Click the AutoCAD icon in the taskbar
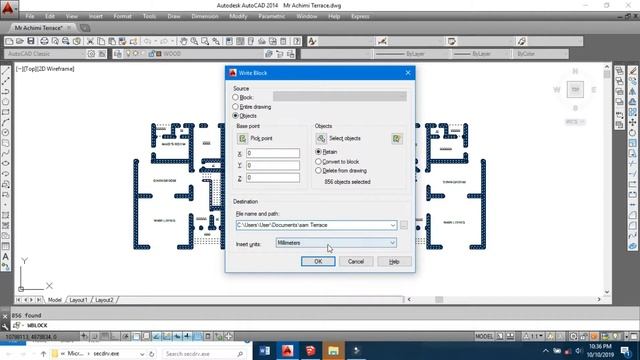The height and width of the screenshot is (360, 640). click(287, 351)
